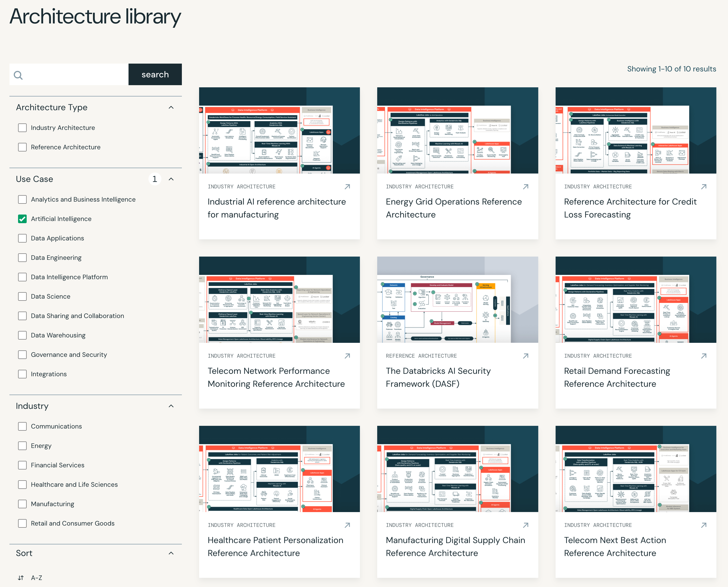Click the arrow icon on Credit Loss Forecasting card

coord(704,186)
